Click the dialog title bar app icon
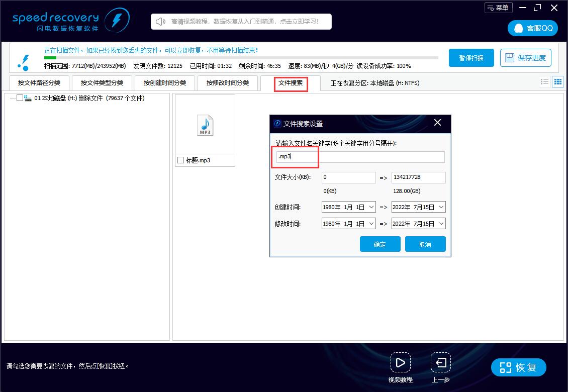This screenshot has height=392, width=568. pos(277,124)
